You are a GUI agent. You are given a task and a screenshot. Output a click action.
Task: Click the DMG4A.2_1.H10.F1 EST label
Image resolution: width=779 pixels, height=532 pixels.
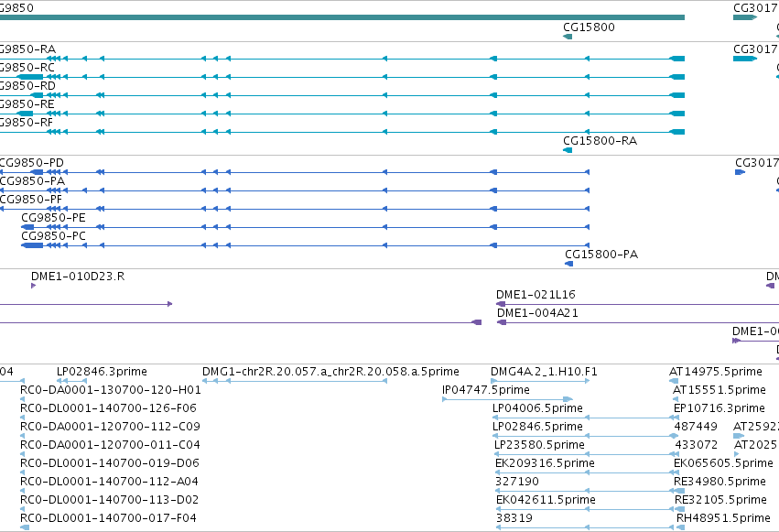544,372
